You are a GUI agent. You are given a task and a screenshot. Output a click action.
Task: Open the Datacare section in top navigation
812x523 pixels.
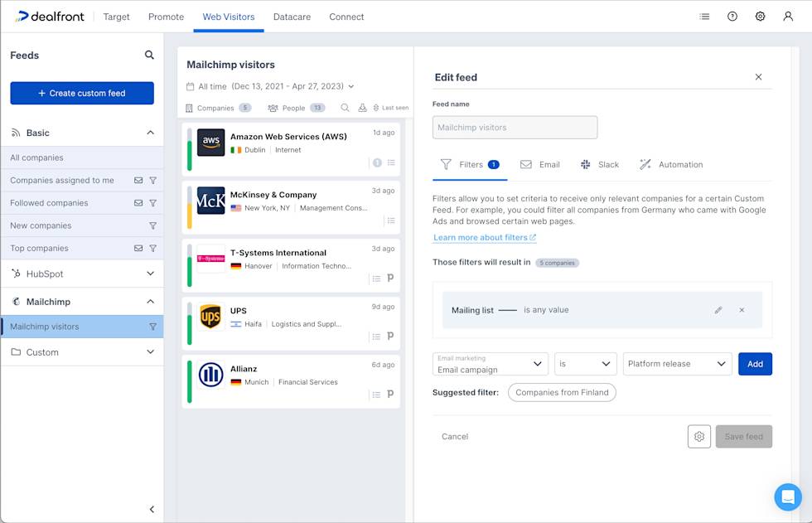point(292,16)
